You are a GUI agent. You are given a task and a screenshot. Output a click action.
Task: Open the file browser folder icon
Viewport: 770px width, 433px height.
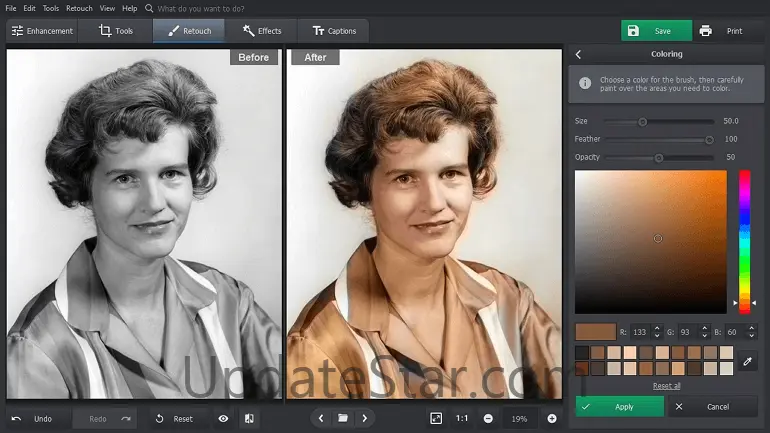342,418
